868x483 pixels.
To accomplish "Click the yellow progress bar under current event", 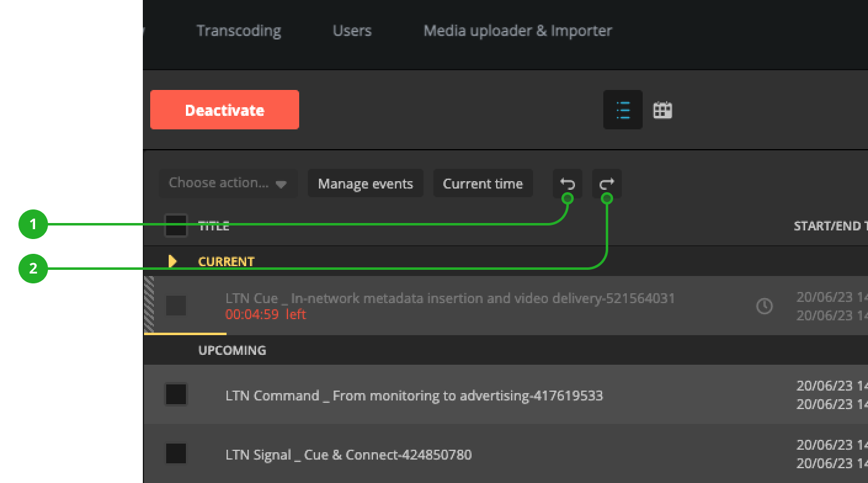I will tap(185, 333).
